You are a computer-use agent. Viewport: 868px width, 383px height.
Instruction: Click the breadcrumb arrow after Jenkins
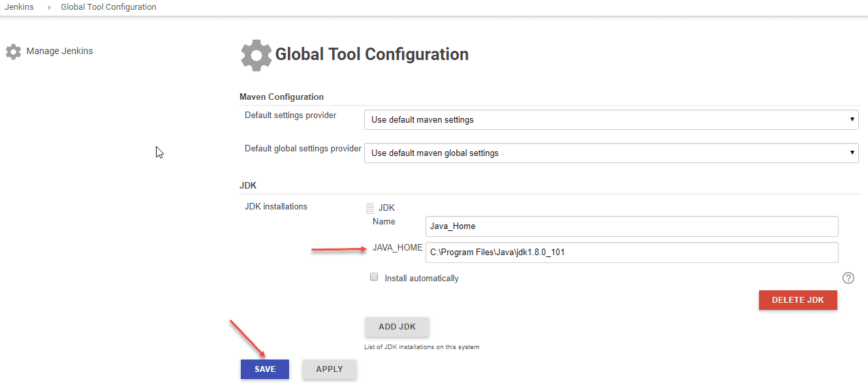click(x=48, y=8)
